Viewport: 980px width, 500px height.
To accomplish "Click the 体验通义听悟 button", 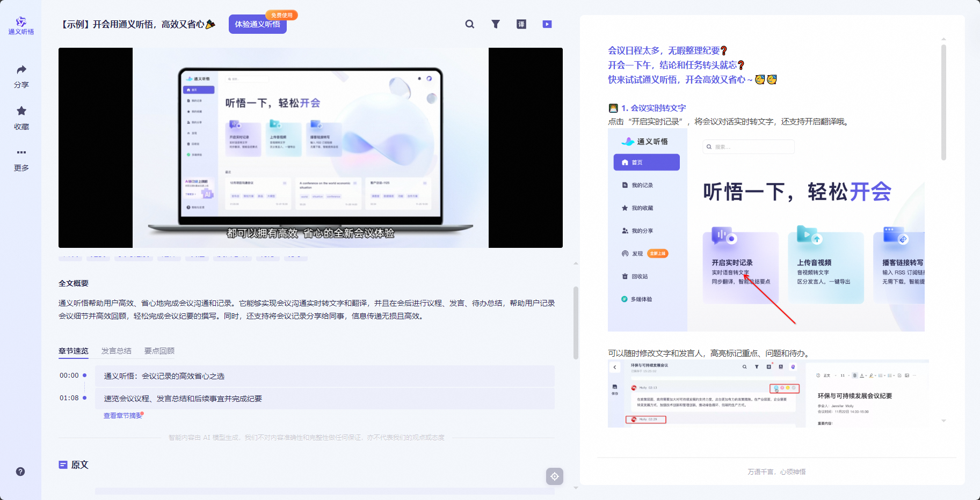I will click(257, 24).
